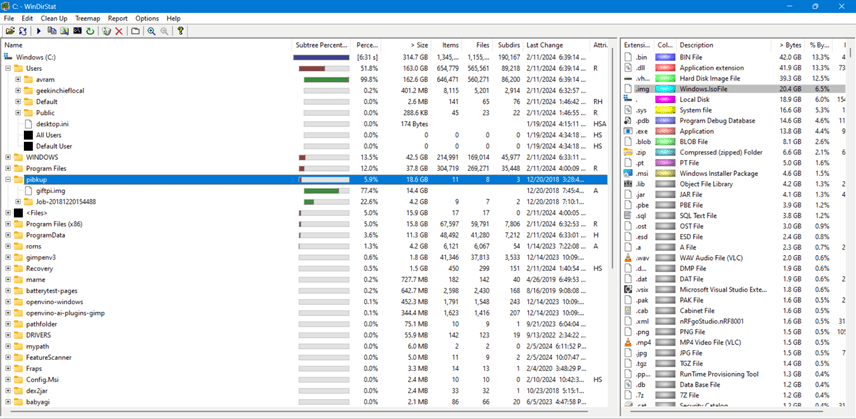Click the black icon beside All Users
856x419 pixels.
click(28, 135)
